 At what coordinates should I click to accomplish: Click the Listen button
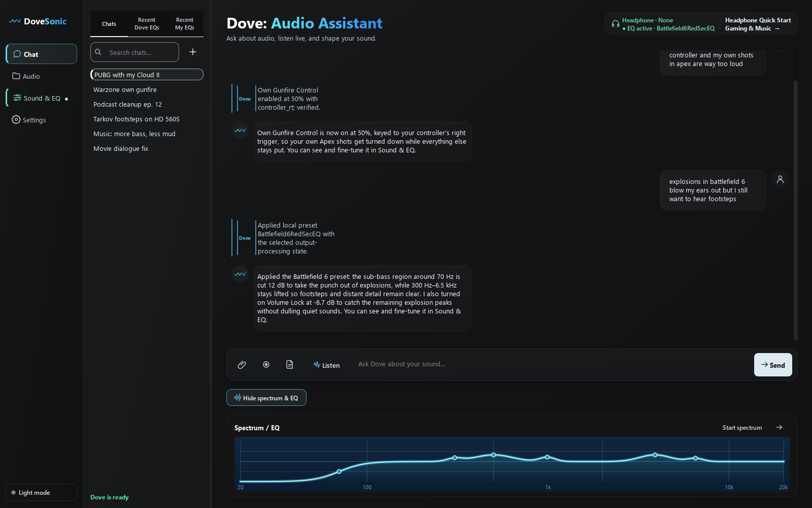pyautogui.click(x=326, y=365)
